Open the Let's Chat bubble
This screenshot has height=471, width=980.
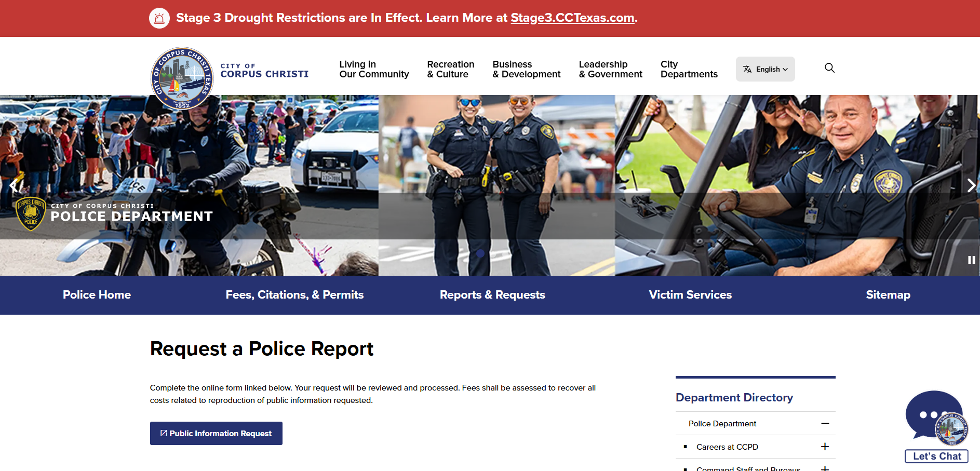point(934,415)
